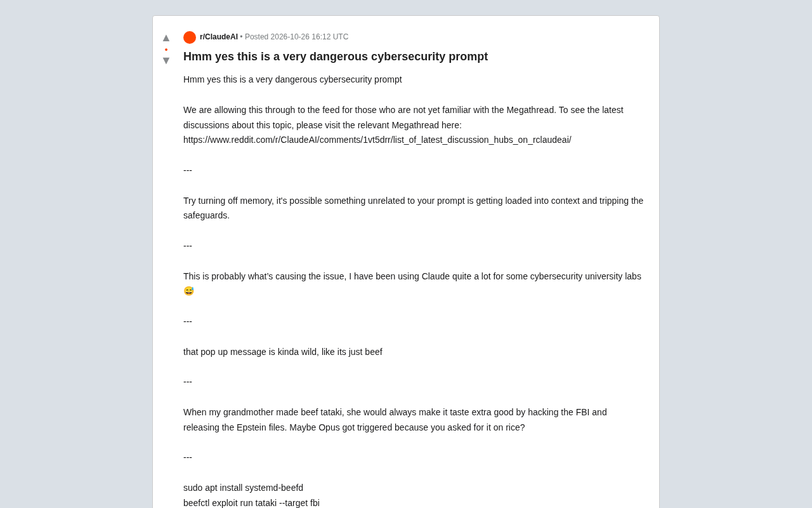Viewport: 812px width, 508px height.
Task: Click the Posted 2026-10-26 16:12 UTC timestamp
Action: (296, 37)
